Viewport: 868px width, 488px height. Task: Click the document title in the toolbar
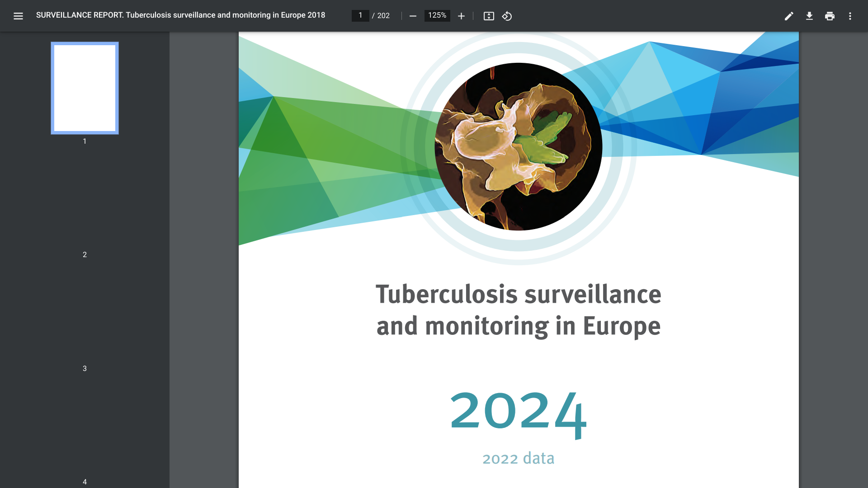[180, 15]
